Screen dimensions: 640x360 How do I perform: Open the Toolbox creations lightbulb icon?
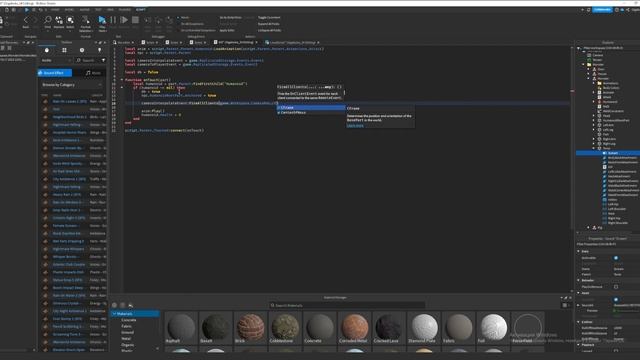pyautogui.click(x=99, y=50)
